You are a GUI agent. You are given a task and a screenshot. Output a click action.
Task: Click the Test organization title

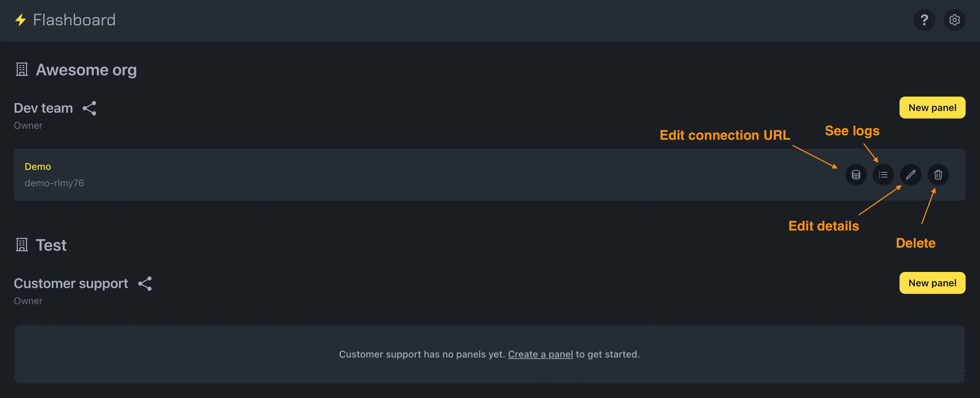point(51,245)
